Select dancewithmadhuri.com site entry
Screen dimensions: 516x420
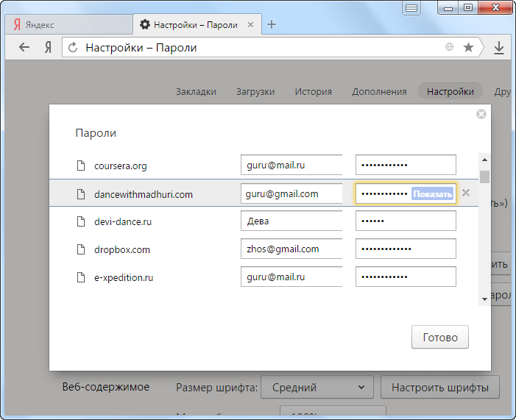143,194
